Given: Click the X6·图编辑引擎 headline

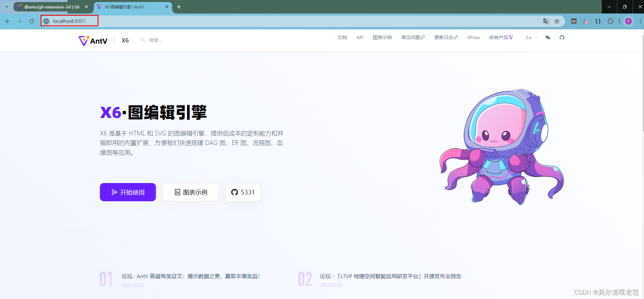Looking at the screenshot, I should tap(154, 112).
